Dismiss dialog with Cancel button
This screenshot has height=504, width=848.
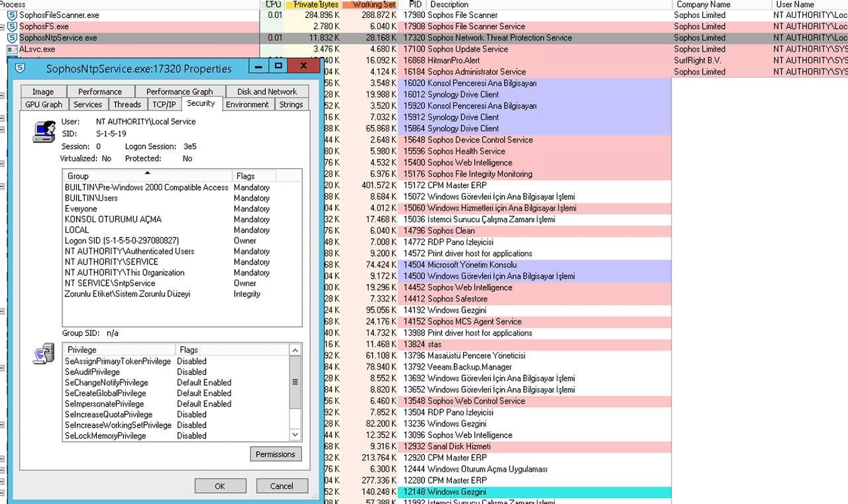(282, 486)
